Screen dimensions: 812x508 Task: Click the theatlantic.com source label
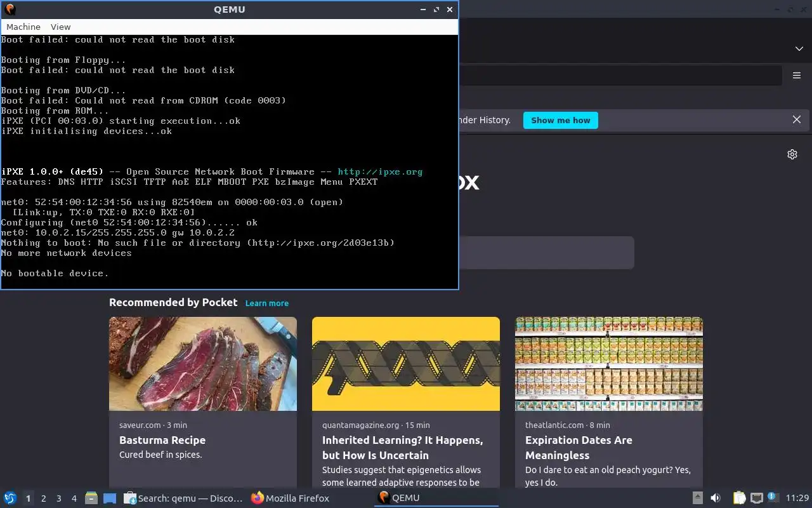554,425
